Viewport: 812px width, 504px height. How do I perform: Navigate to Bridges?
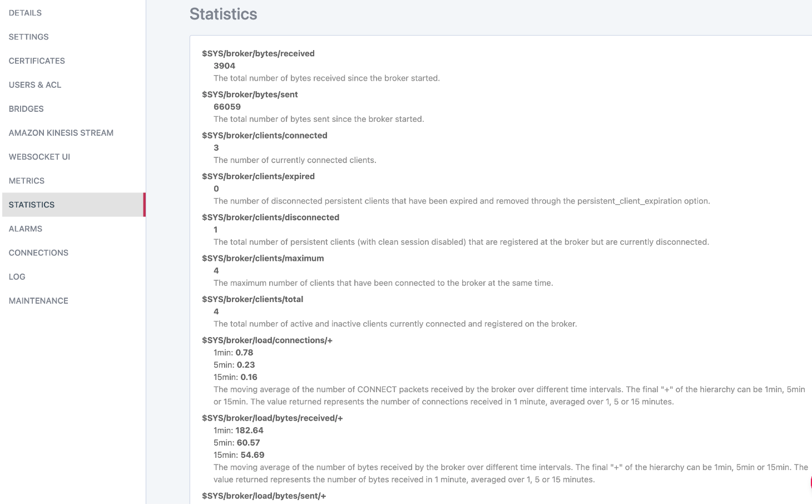[x=26, y=108]
